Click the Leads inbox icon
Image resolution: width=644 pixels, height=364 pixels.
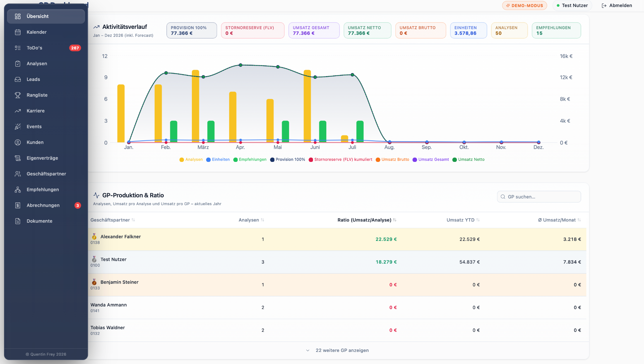(18, 79)
